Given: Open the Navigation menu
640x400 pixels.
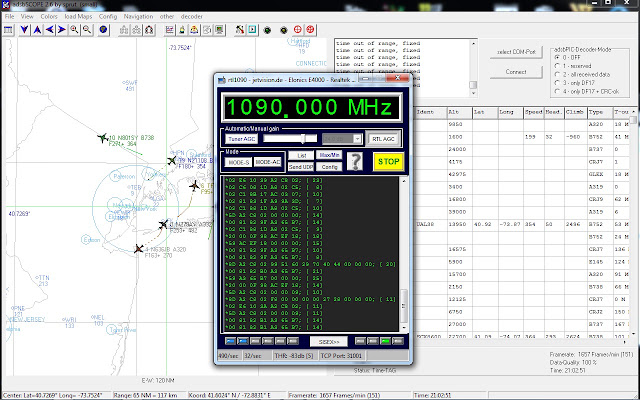Looking at the screenshot, I should (138, 17).
